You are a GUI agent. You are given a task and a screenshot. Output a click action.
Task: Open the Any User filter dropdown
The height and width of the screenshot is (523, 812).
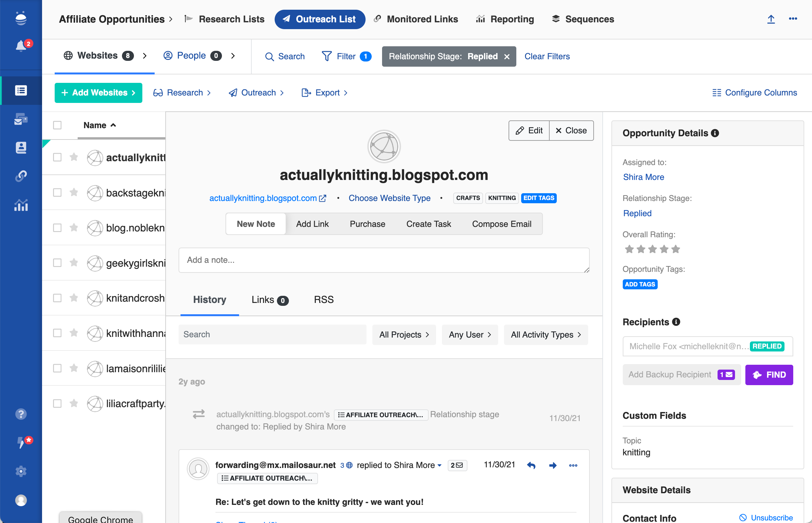[x=469, y=335]
